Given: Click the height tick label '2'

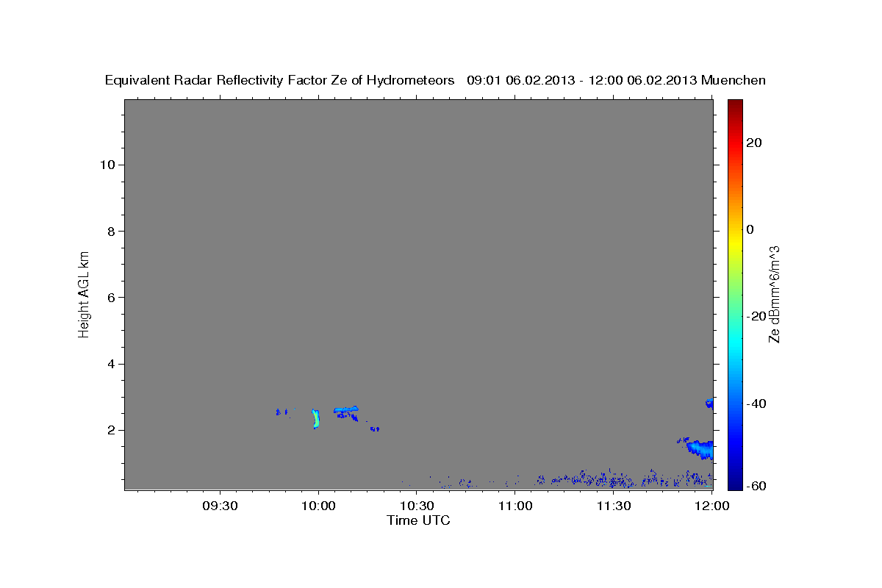Looking at the screenshot, I should 110,430.
